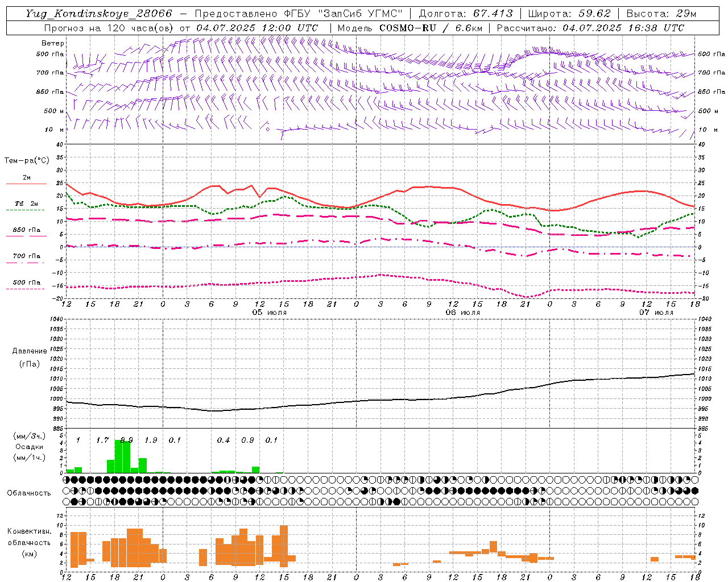
Task: Click the 1.9 three-hour precipitation value
Action: 151,440
